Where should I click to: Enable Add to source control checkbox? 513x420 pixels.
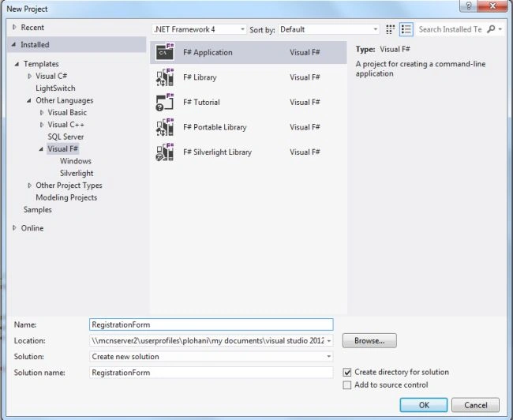point(346,385)
